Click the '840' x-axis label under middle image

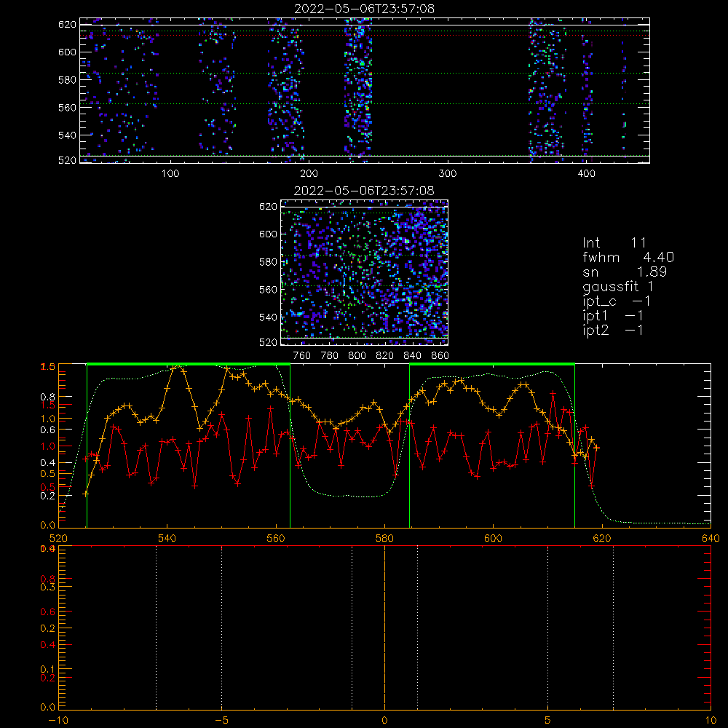(412, 356)
